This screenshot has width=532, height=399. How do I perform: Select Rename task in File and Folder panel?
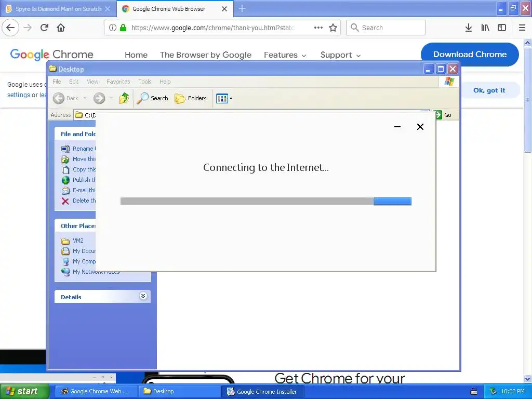point(79,149)
